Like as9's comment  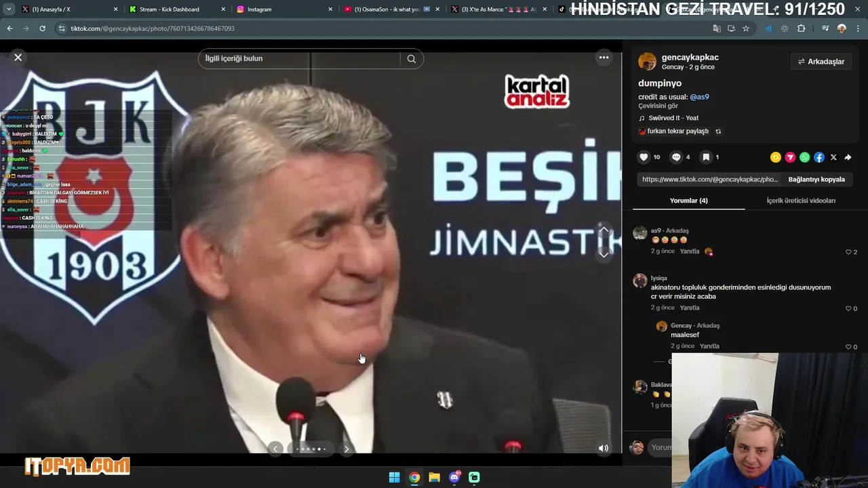pos(848,252)
